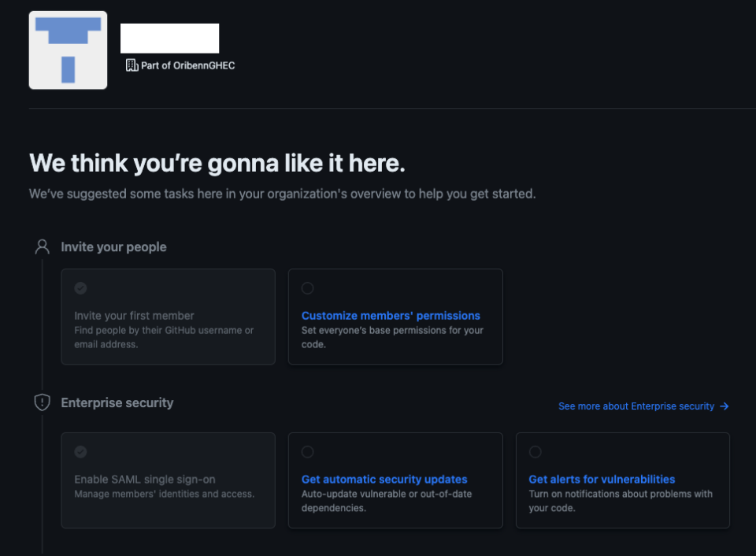Click the completed checkmark on Invite your first member
Image resolution: width=756 pixels, height=556 pixels.
81,289
